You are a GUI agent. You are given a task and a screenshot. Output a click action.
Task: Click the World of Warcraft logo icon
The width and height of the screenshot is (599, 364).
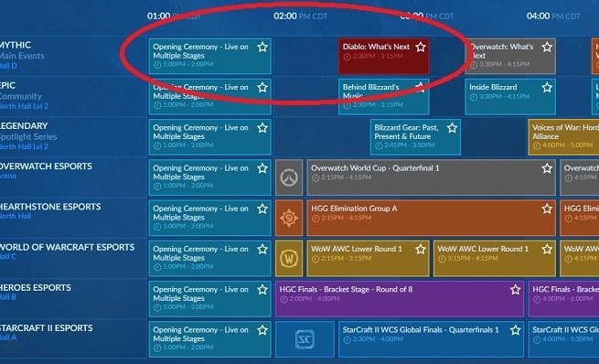pos(289,259)
